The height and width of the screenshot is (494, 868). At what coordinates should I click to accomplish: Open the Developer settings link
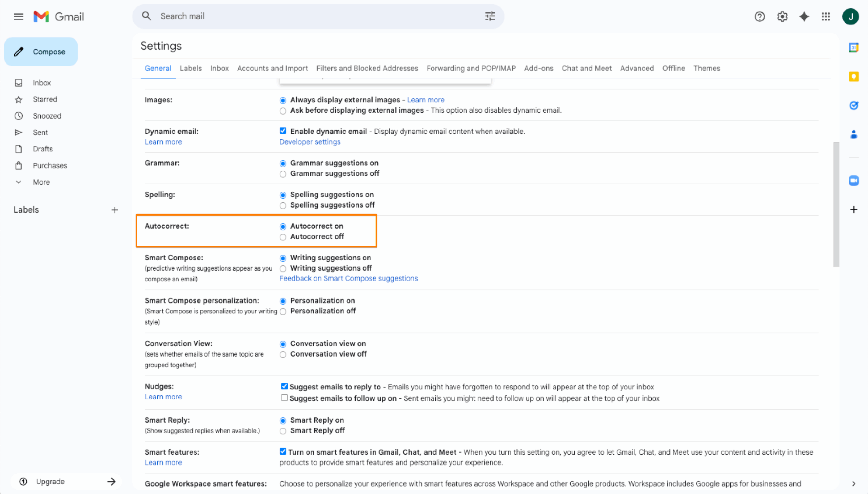(x=310, y=142)
